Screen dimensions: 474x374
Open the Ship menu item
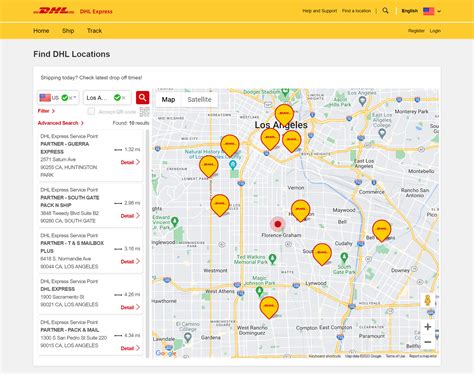(x=68, y=31)
